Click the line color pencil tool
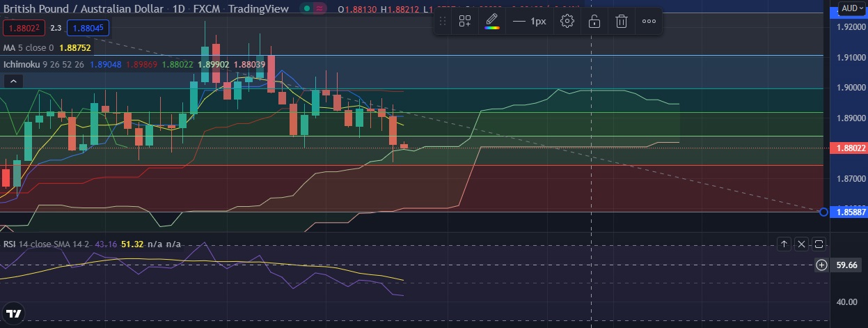The width and height of the screenshot is (868, 328). coord(492,21)
